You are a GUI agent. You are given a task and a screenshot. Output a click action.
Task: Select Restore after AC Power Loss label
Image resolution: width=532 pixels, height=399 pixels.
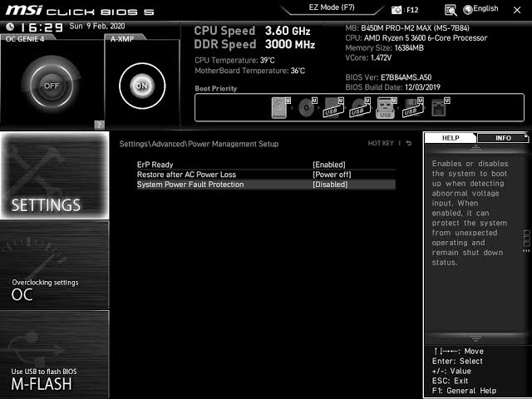[186, 175]
